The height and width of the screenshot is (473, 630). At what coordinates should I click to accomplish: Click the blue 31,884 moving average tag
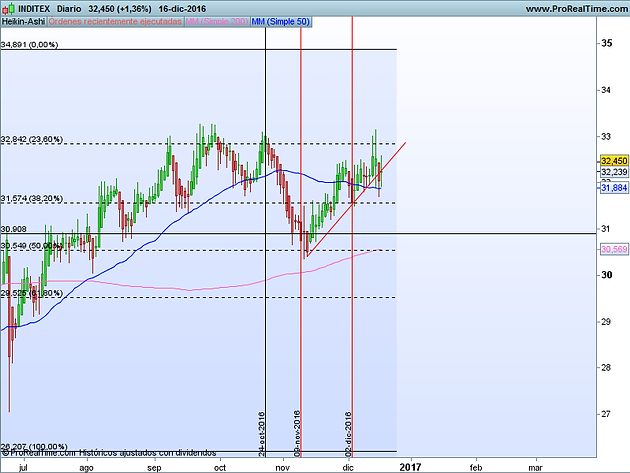click(x=614, y=187)
